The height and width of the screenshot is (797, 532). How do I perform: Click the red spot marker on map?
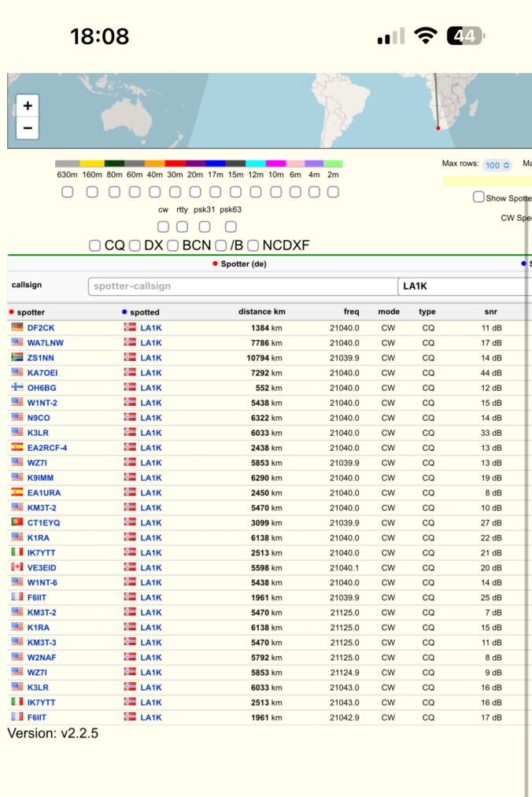438,127
